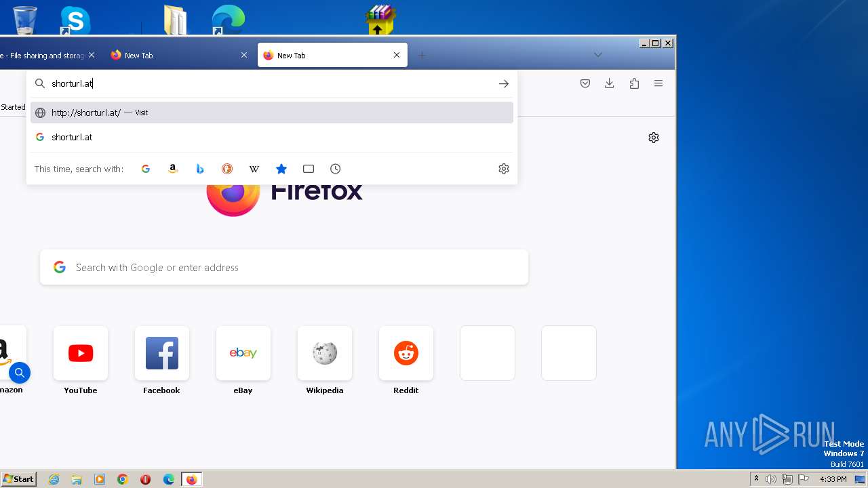
Task: Choose Google search suggestion shorturl.at
Action: (271, 137)
